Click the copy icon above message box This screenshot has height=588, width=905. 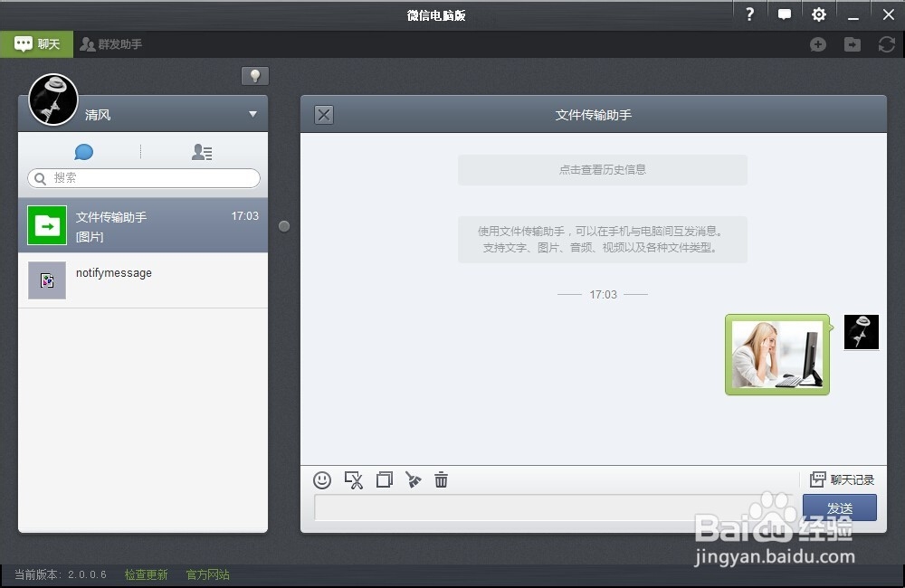pos(384,480)
